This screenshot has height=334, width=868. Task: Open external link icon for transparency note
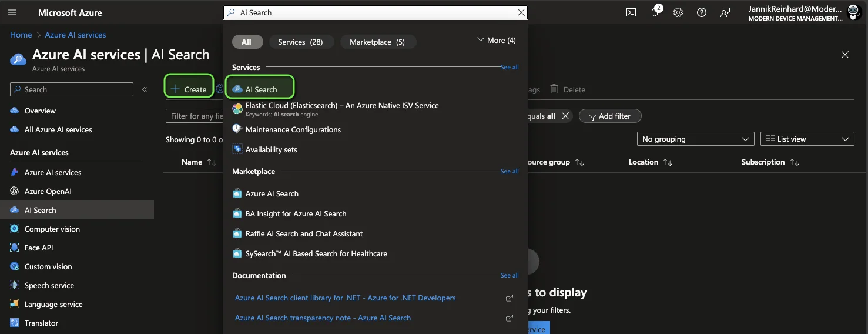coord(510,318)
